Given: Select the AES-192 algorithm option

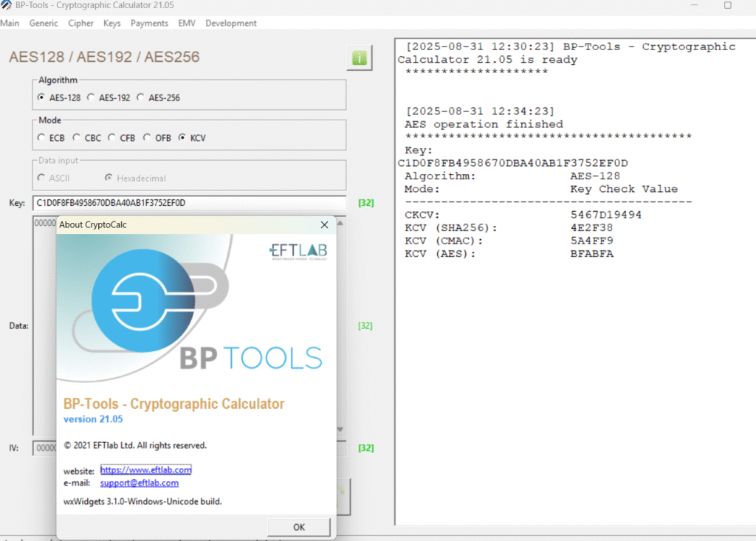Looking at the screenshot, I should coord(91,97).
